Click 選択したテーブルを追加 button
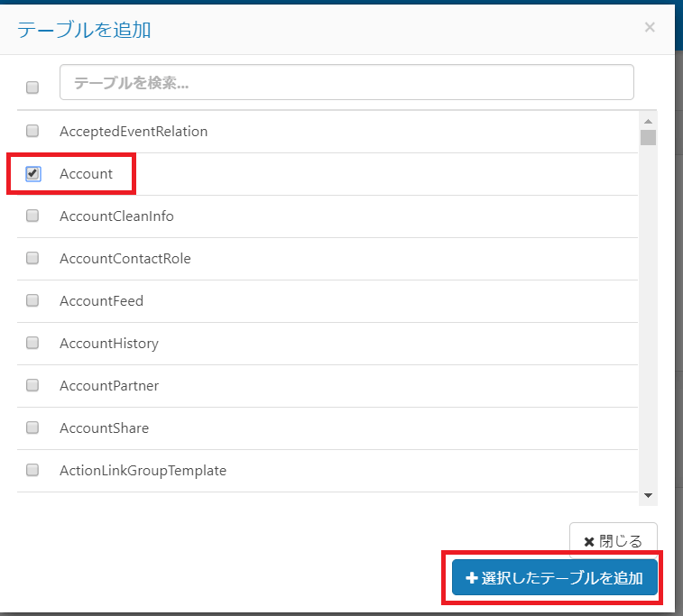 click(x=554, y=578)
